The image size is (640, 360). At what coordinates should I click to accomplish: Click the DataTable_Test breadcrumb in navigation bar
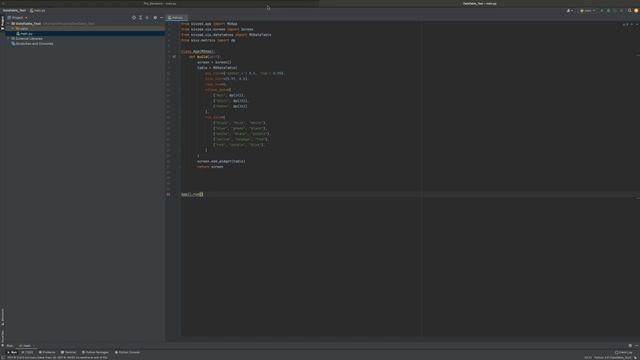click(14, 11)
